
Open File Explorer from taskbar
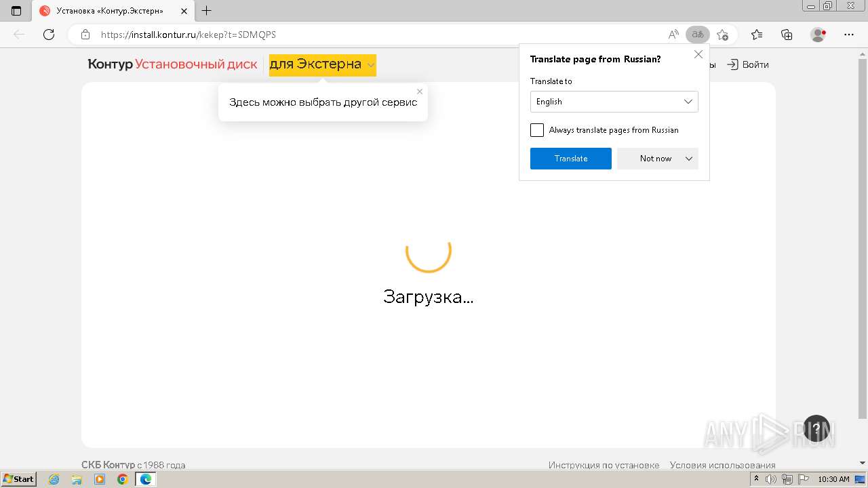pyautogui.click(x=77, y=479)
